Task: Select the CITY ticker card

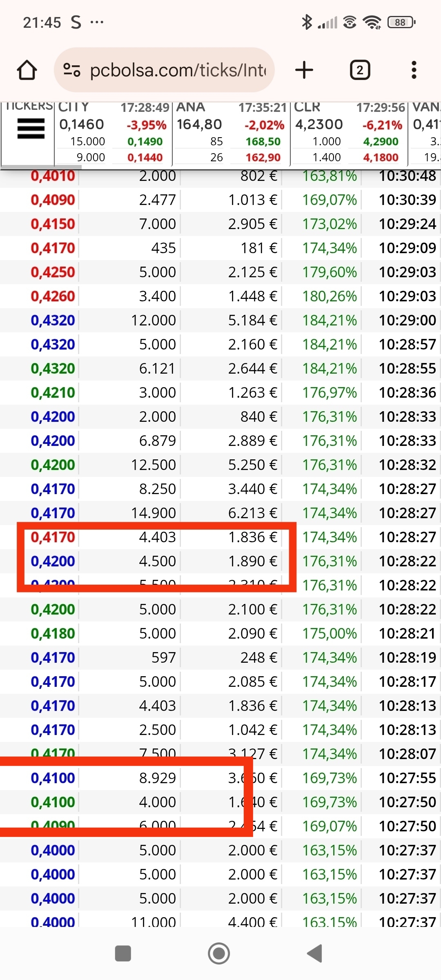Action: pyautogui.click(x=113, y=133)
